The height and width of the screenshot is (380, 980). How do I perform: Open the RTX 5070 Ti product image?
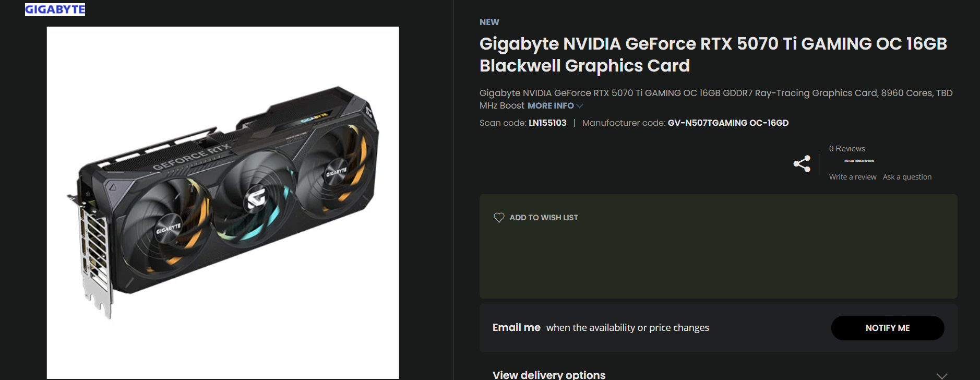(x=223, y=203)
